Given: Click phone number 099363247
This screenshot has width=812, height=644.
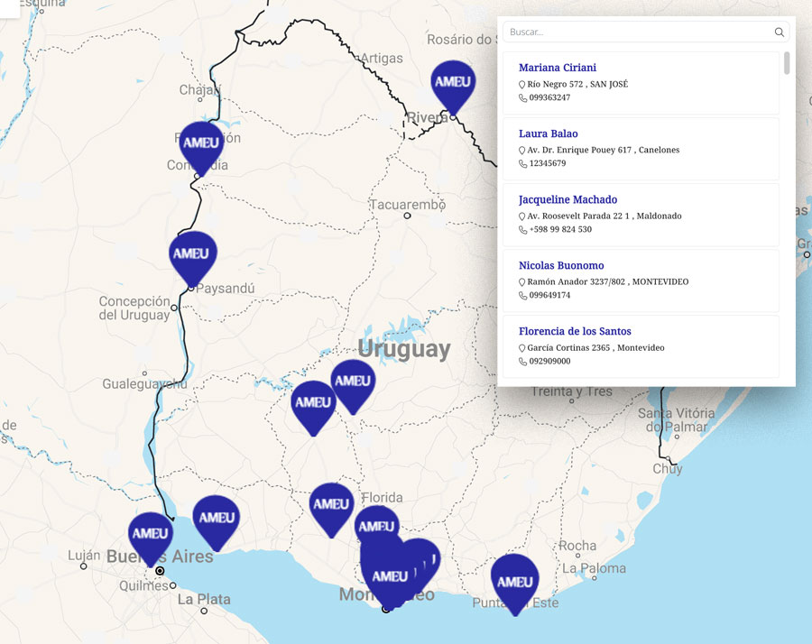Looking at the screenshot, I should 549,97.
